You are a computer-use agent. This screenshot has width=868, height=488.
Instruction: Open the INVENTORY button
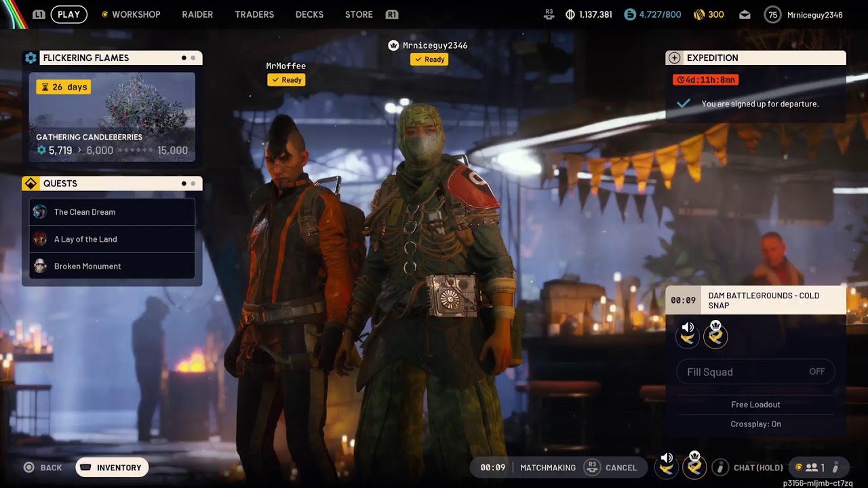[112, 468]
